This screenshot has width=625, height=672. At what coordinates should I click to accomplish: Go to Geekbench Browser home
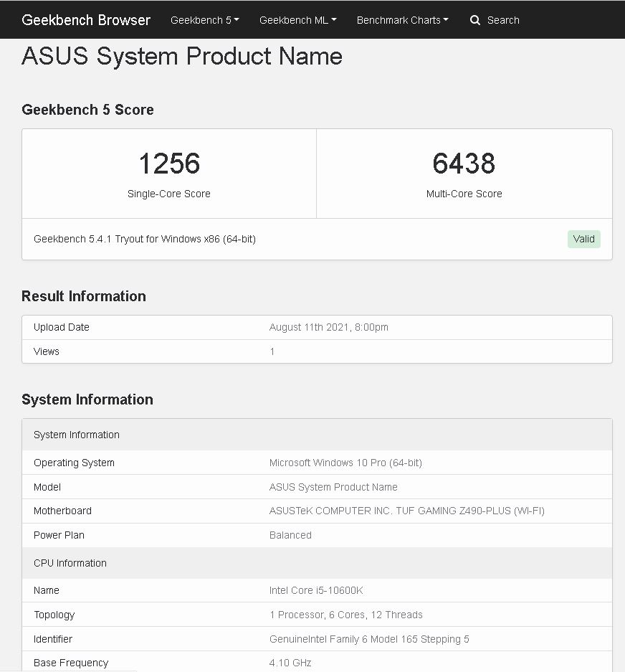pyautogui.click(x=86, y=20)
